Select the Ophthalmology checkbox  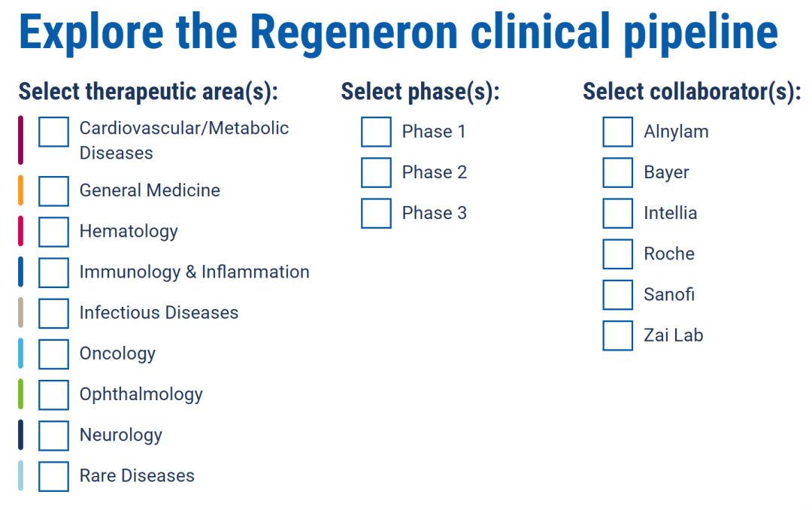53,394
